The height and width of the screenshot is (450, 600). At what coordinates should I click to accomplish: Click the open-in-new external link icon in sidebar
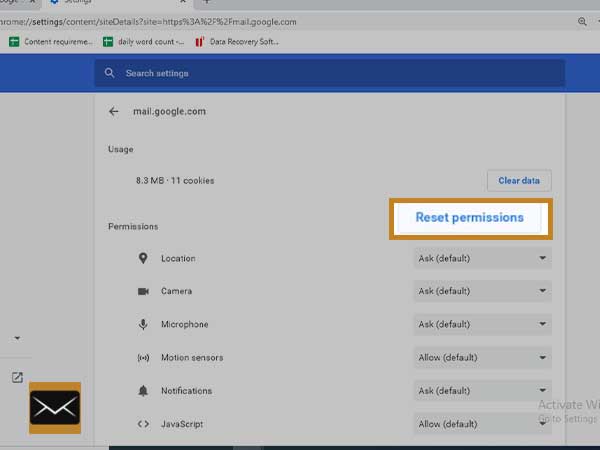pyautogui.click(x=17, y=377)
